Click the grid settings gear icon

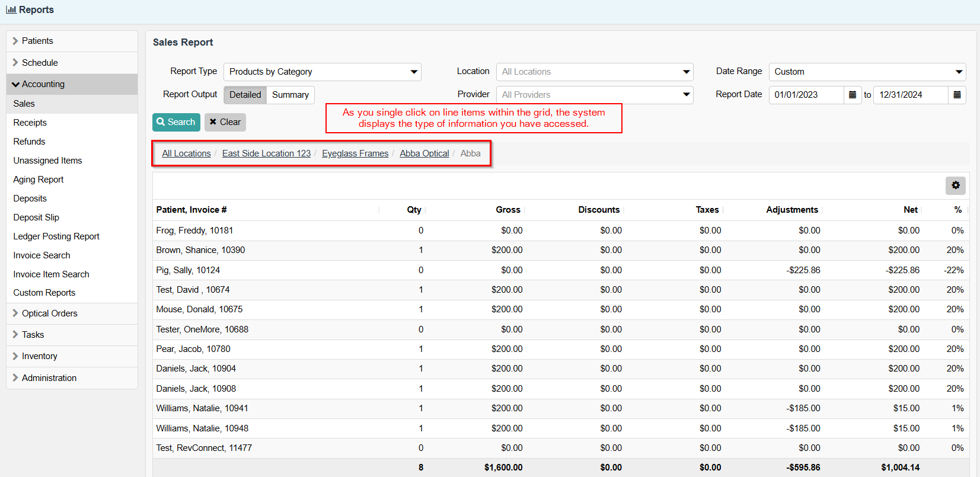[955, 185]
